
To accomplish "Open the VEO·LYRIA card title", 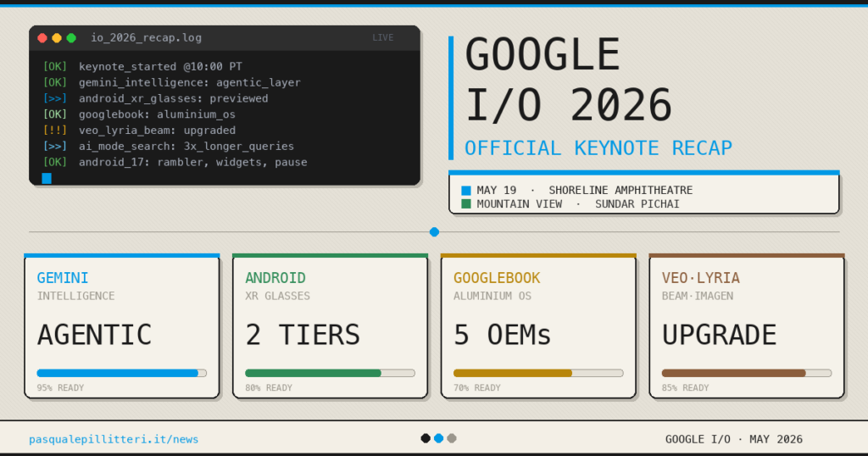I will (x=701, y=278).
